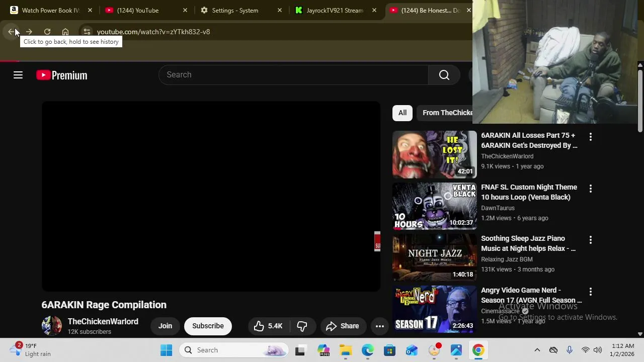Open options for Soothing Sleep Jazz video
The width and height of the screenshot is (644, 362).
(591, 240)
